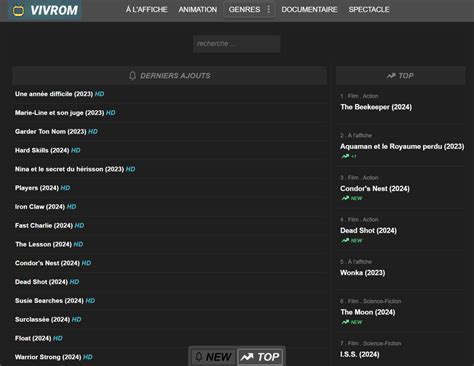Open Dead Shot (2024) in TOP ranking
The image size is (474, 366).
click(x=368, y=231)
